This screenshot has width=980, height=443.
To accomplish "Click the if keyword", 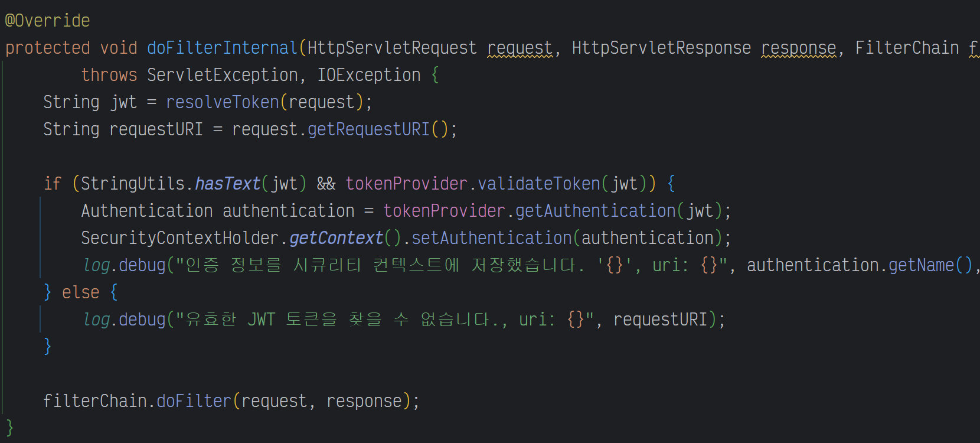I will coord(52,184).
